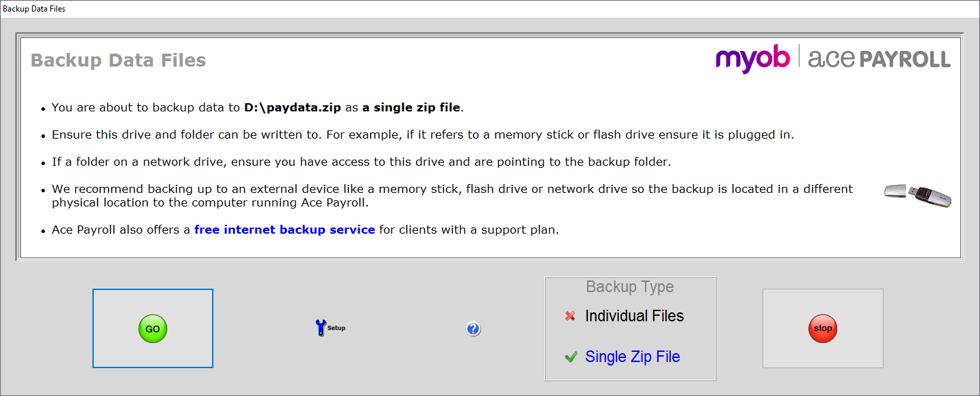Click the USB flash drive picture
980x396 pixels.
pyautogui.click(x=917, y=194)
